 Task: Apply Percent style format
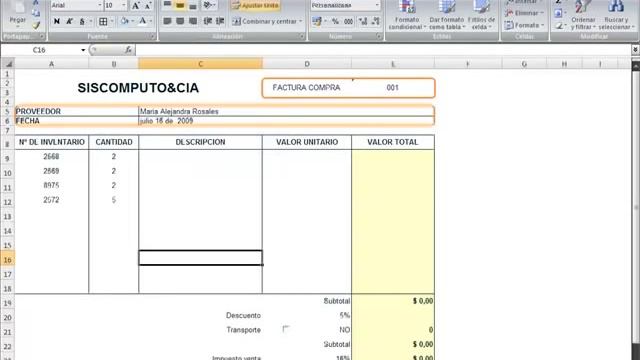pos(336,21)
